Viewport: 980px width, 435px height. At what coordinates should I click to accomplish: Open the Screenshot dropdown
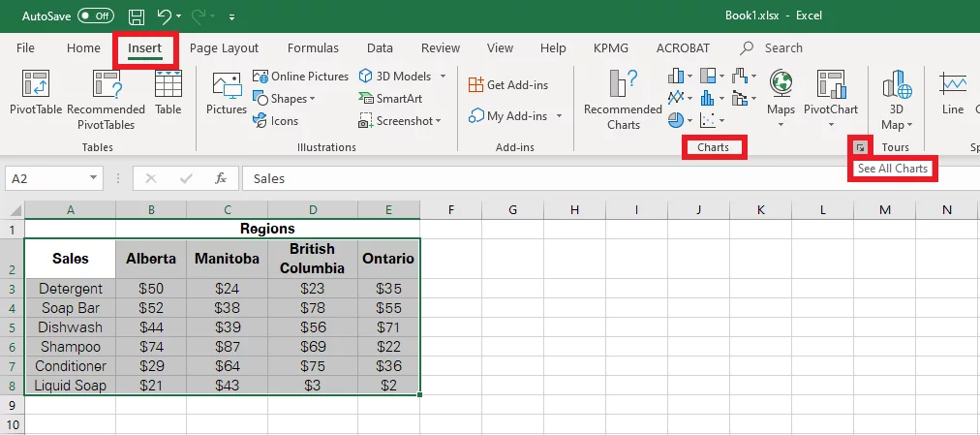pyautogui.click(x=401, y=121)
